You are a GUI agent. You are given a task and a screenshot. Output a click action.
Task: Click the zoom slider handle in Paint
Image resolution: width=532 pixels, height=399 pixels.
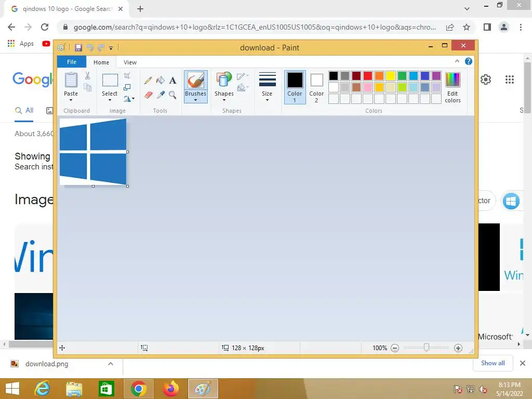[x=427, y=348]
